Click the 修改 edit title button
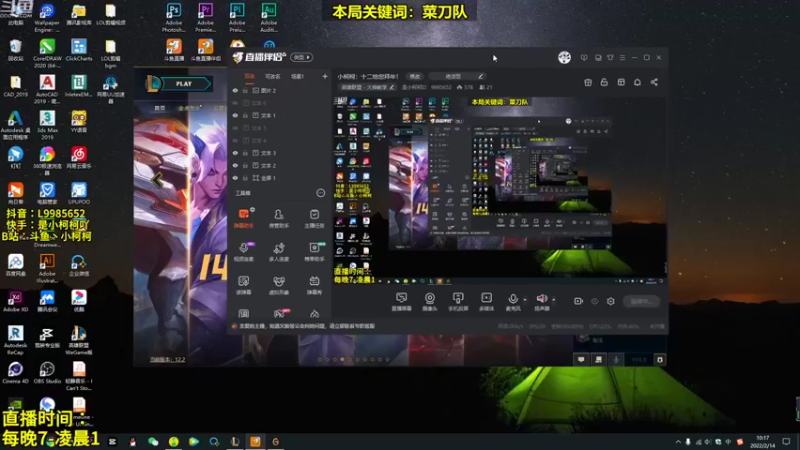800x450 pixels. coord(415,77)
